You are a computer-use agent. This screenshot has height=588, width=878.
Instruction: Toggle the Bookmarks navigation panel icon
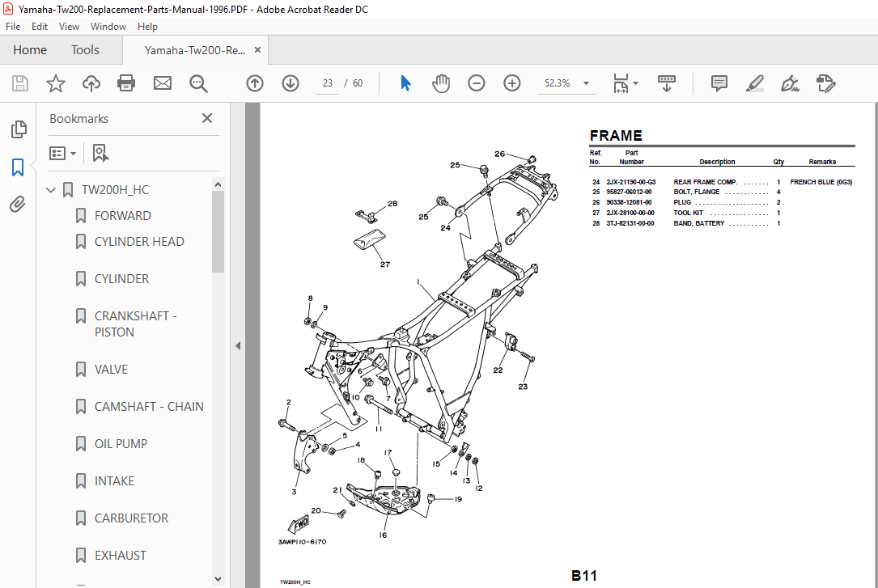coord(18,167)
